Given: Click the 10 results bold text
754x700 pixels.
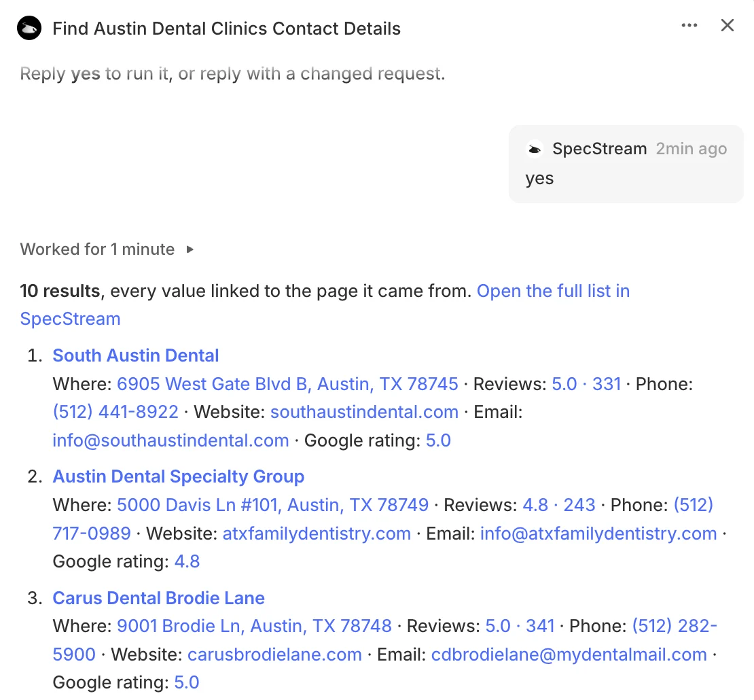Looking at the screenshot, I should (x=60, y=291).
